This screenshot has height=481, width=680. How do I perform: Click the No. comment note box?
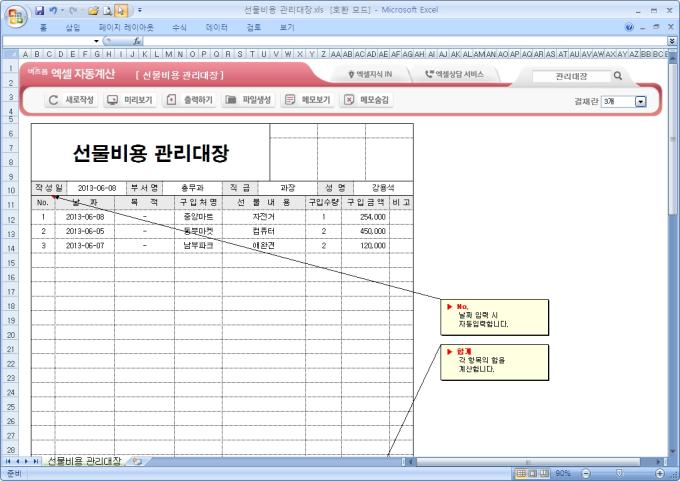(x=494, y=317)
